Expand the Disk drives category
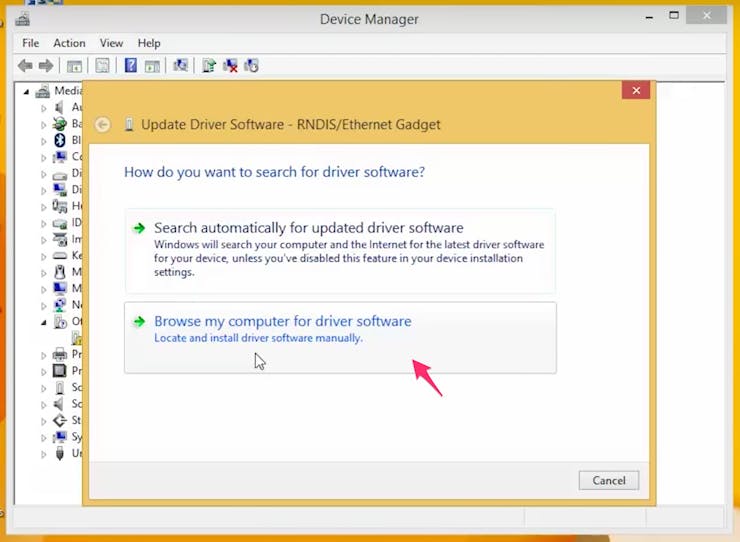The width and height of the screenshot is (740, 542). 43,174
